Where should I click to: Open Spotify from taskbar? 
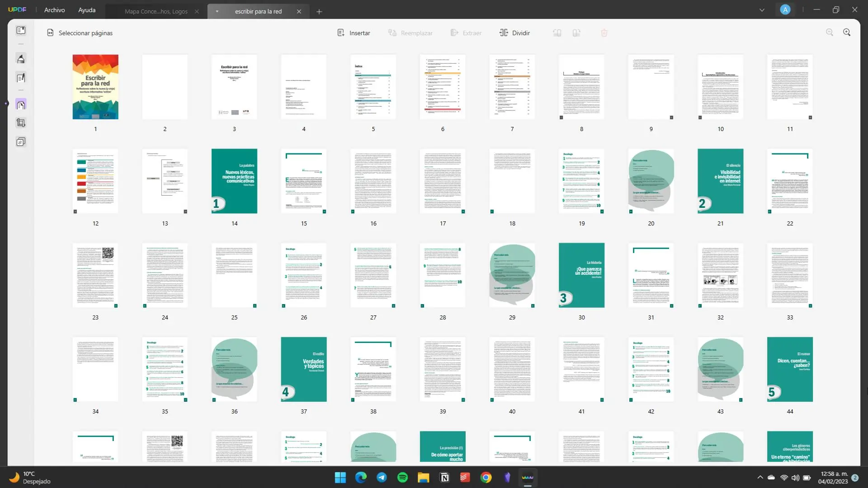coord(402,477)
